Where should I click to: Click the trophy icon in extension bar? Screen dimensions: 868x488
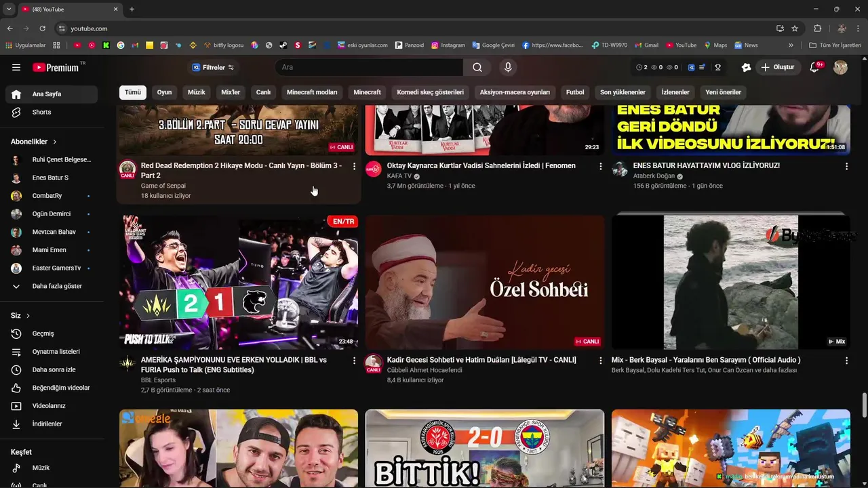point(717,67)
